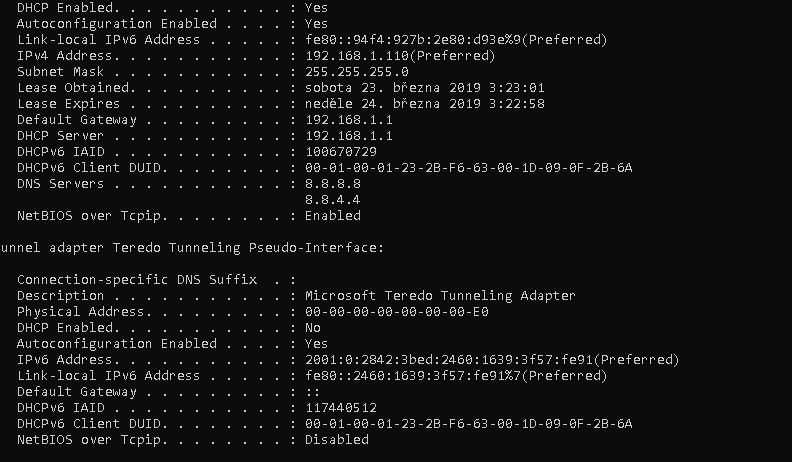Viewport: 792px width, 462px height.
Task: Click the NetBIOS over Tcpip Disabled value
Action: pos(336,439)
